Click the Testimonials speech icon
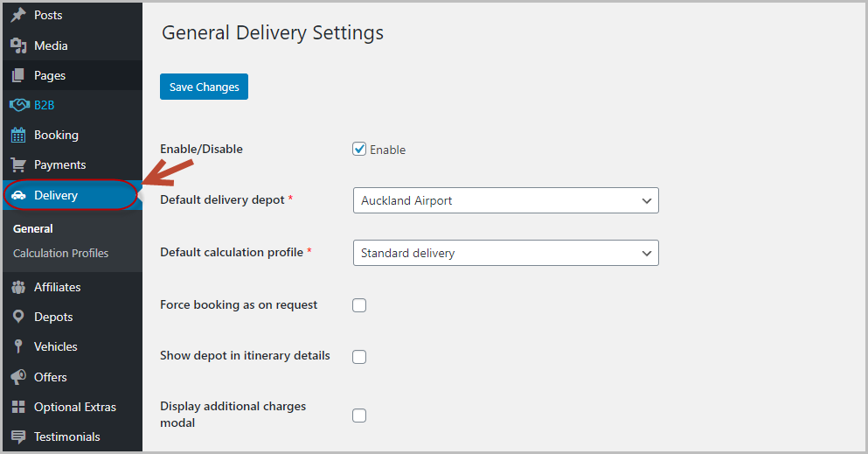The image size is (868, 454). click(x=18, y=437)
